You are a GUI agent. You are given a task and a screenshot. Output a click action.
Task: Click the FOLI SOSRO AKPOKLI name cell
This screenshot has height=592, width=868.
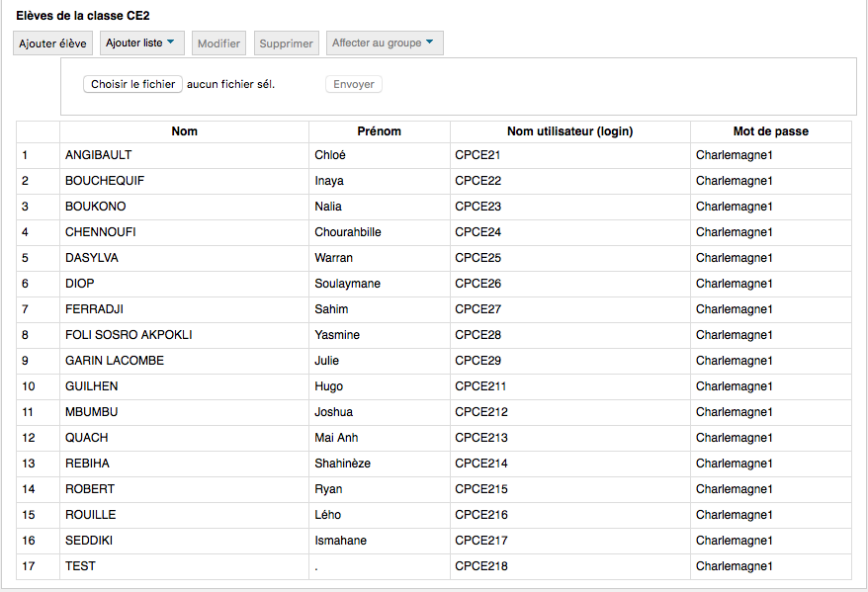coord(129,335)
